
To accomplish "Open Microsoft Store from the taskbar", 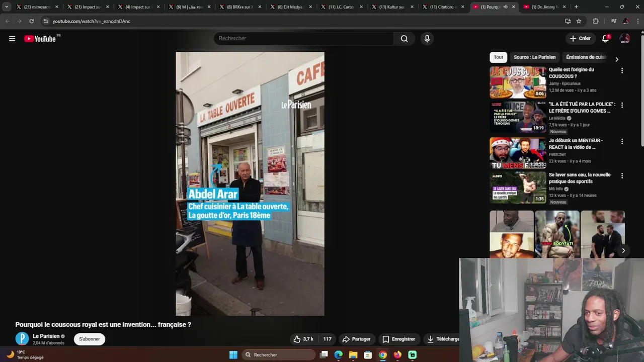I will coord(368,355).
